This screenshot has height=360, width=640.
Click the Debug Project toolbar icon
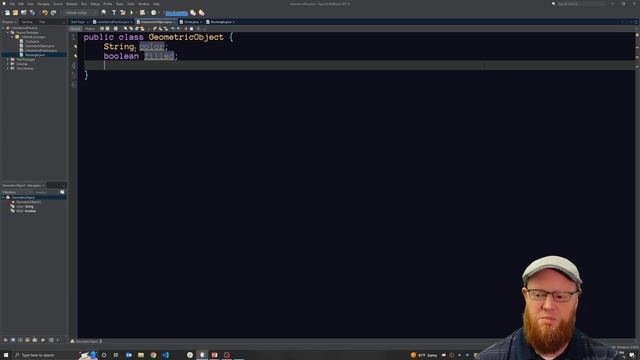coord(142,13)
